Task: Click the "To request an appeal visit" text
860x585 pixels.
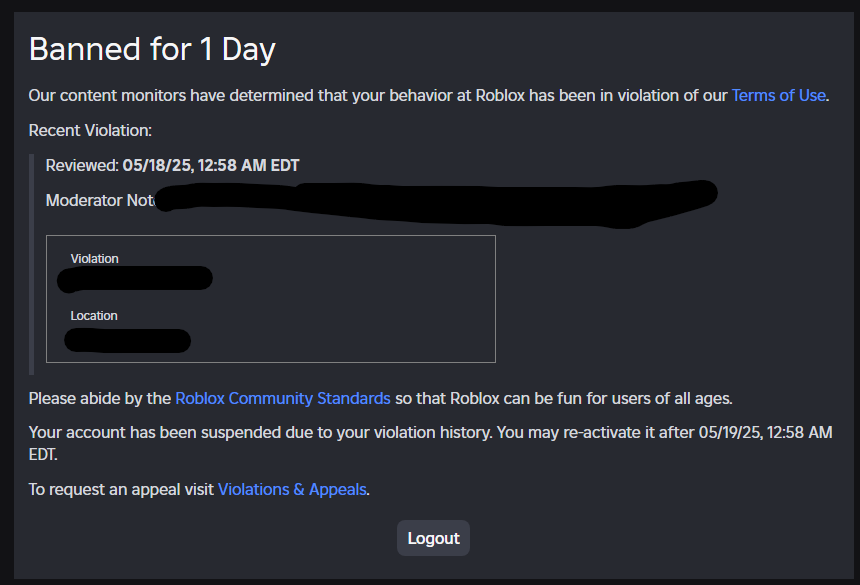Action: point(121,490)
